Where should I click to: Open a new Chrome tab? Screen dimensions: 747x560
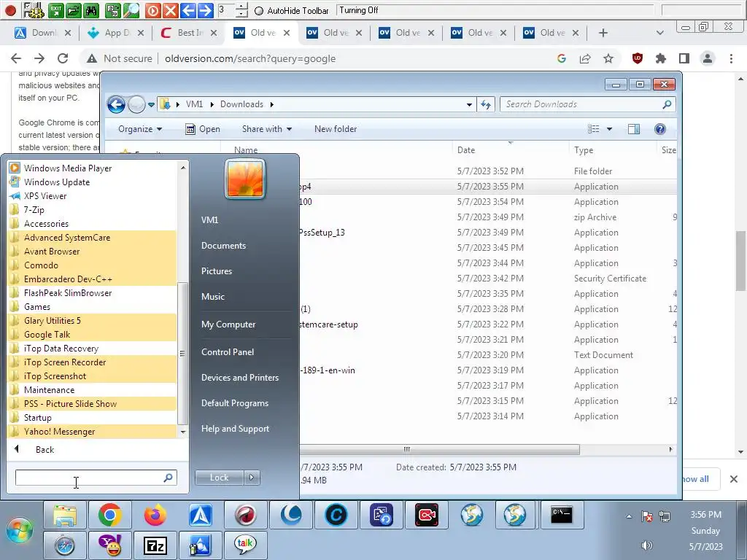[x=603, y=33]
